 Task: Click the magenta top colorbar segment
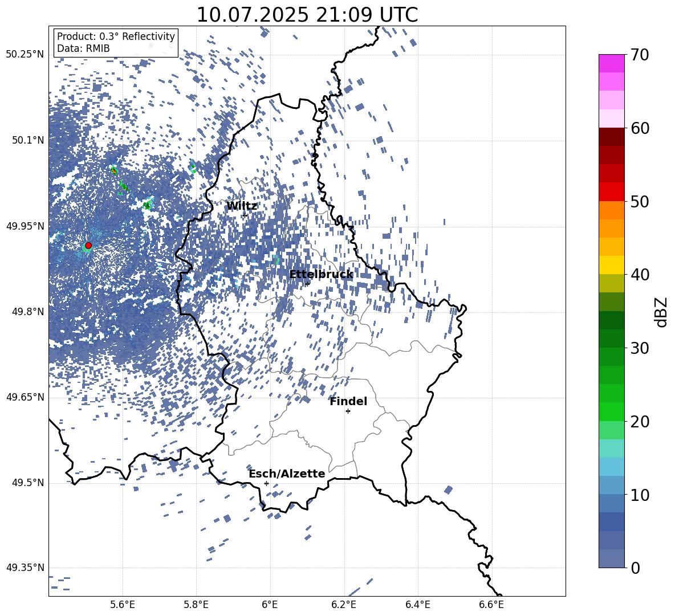tap(611, 63)
